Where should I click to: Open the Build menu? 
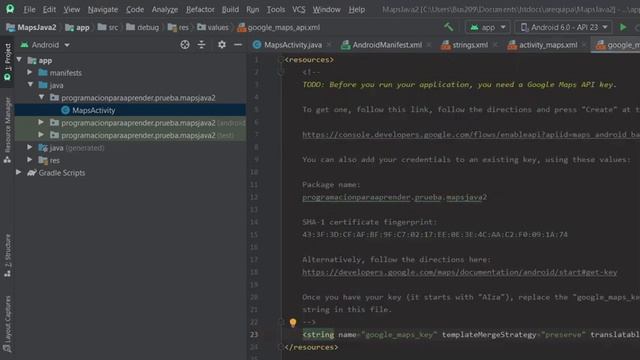(x=230, y=9)
